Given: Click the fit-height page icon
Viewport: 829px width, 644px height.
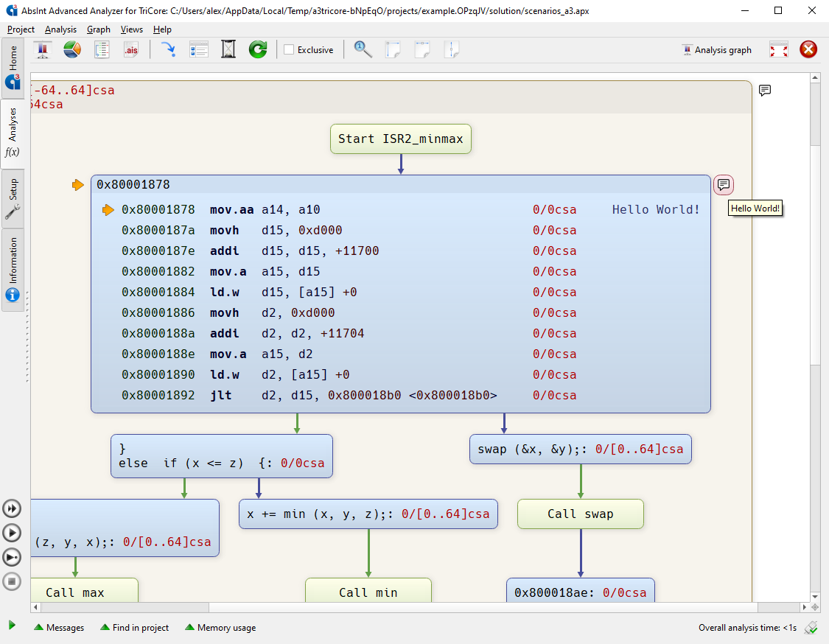Looking at the screenshot, I should [452, 49].
